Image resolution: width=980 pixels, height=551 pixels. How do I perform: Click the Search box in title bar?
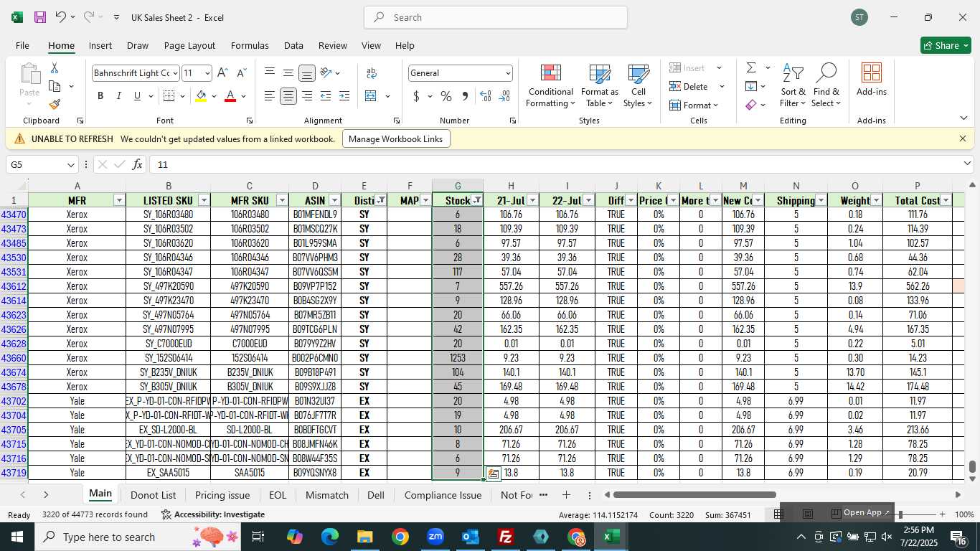pos(496,17)
